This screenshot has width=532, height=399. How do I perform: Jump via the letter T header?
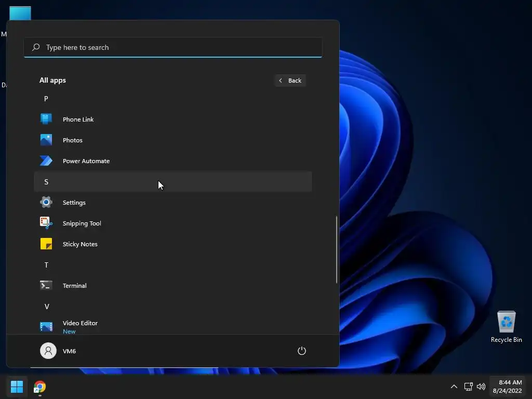coord(46,265)
